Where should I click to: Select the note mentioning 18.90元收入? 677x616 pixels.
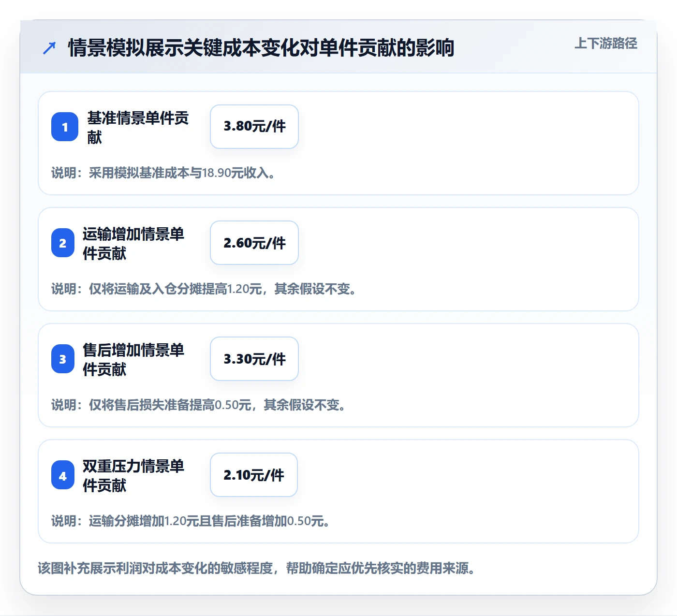coord(164,173)
